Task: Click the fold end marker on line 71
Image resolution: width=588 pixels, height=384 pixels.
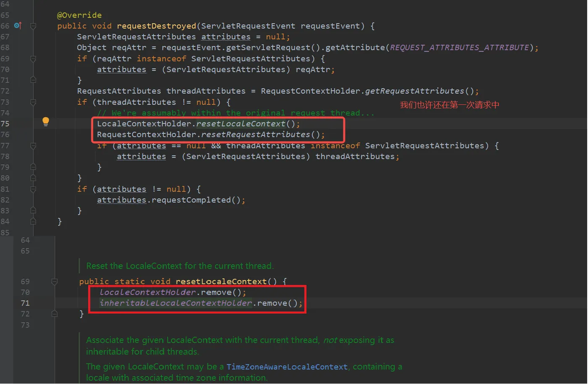Action: (33, 80)
